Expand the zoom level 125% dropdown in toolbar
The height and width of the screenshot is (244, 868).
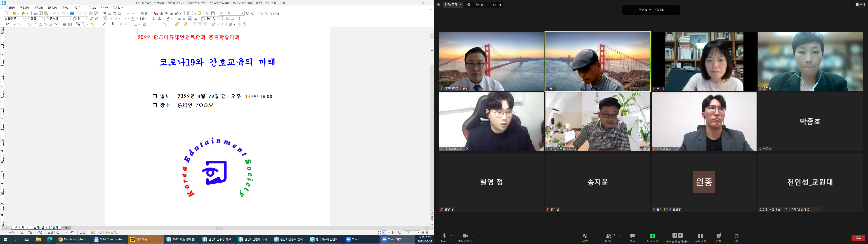pyautogui.click(x=243, y=14)
